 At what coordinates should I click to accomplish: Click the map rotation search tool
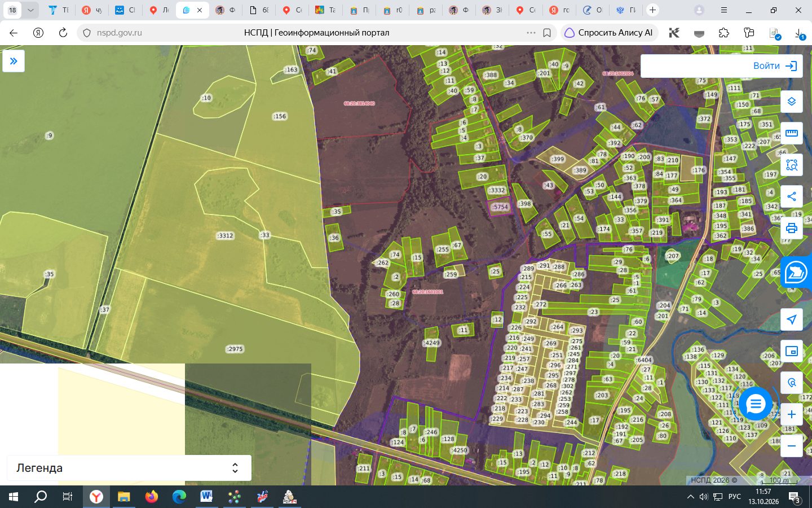(x=791, y=383)
